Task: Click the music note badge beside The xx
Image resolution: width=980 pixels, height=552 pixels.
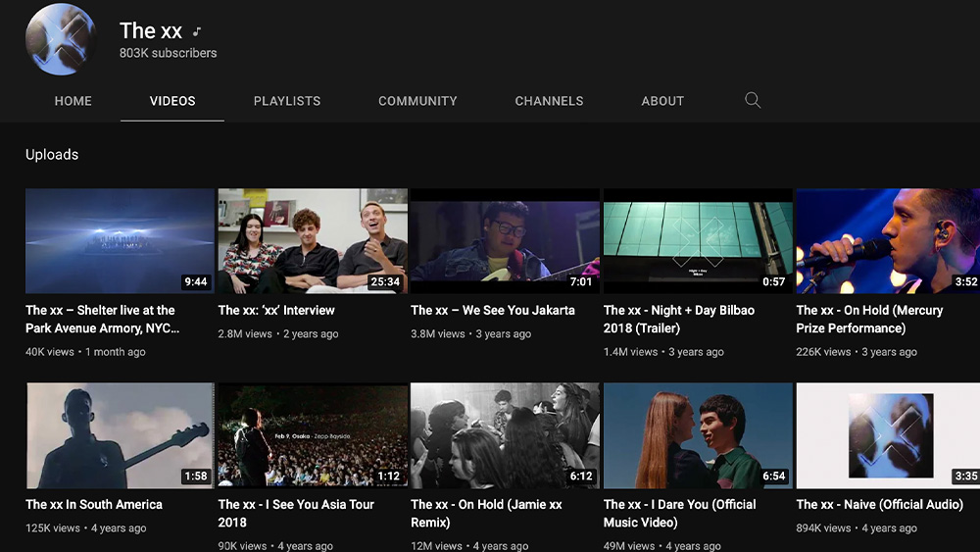Action: 197,31
